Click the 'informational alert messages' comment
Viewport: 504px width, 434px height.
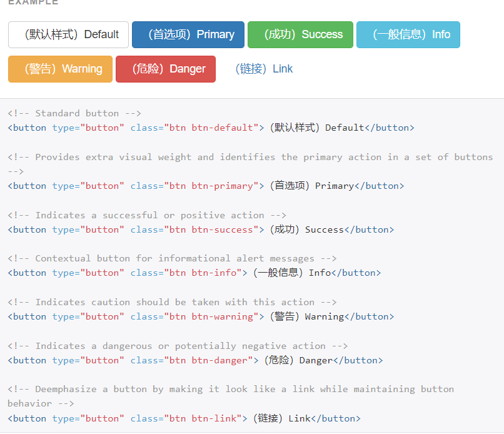click(x=173, y=259)
